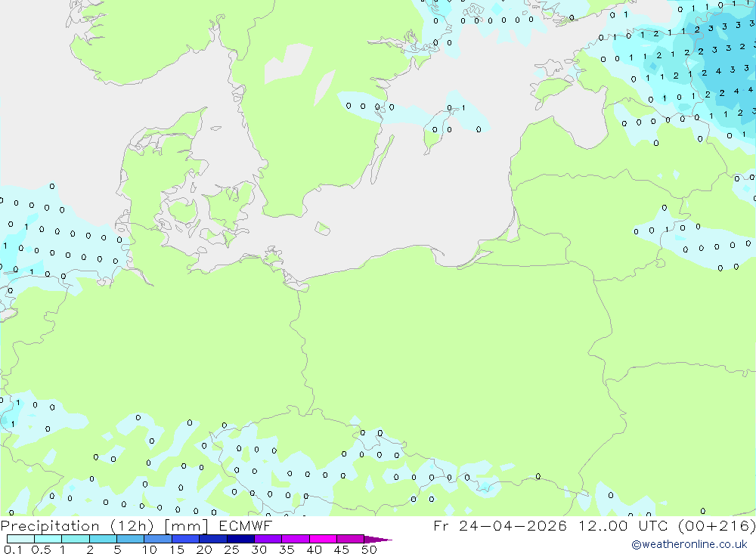Click the '(00+216)' forecast offset text

click(x=717, y=526)
